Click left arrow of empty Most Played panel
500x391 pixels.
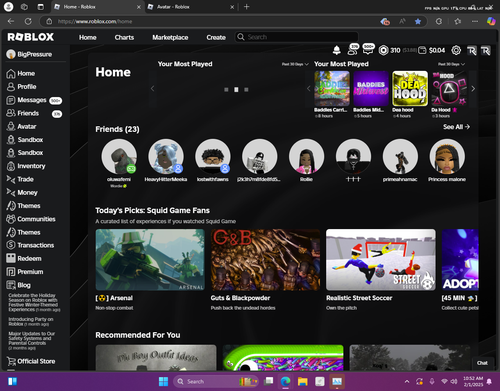(x=152, y=89)
